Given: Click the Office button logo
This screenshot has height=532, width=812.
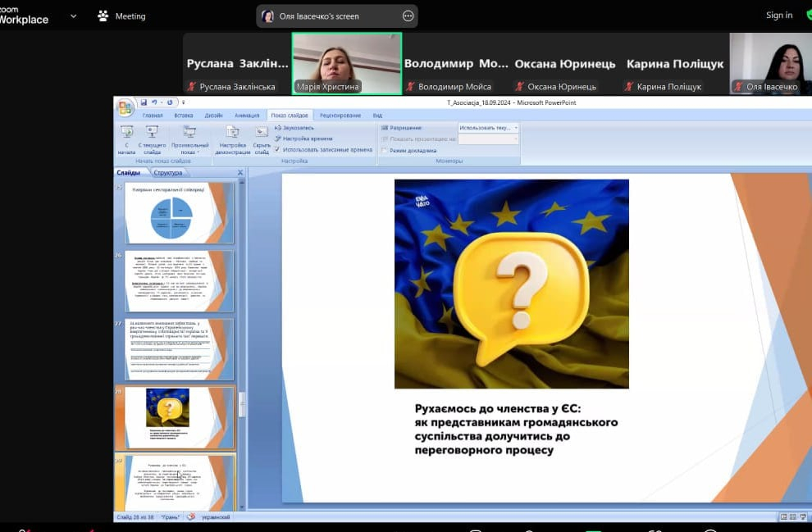Looking at the screenshot, I should tap(125, 107).
